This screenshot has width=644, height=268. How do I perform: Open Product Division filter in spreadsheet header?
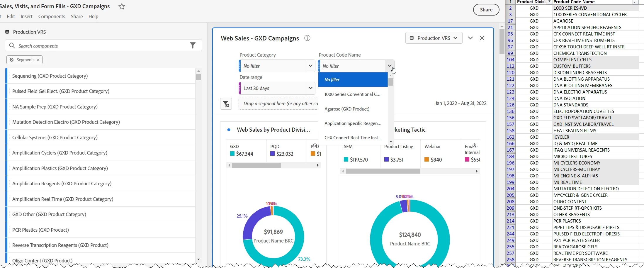tap(549, 2)
